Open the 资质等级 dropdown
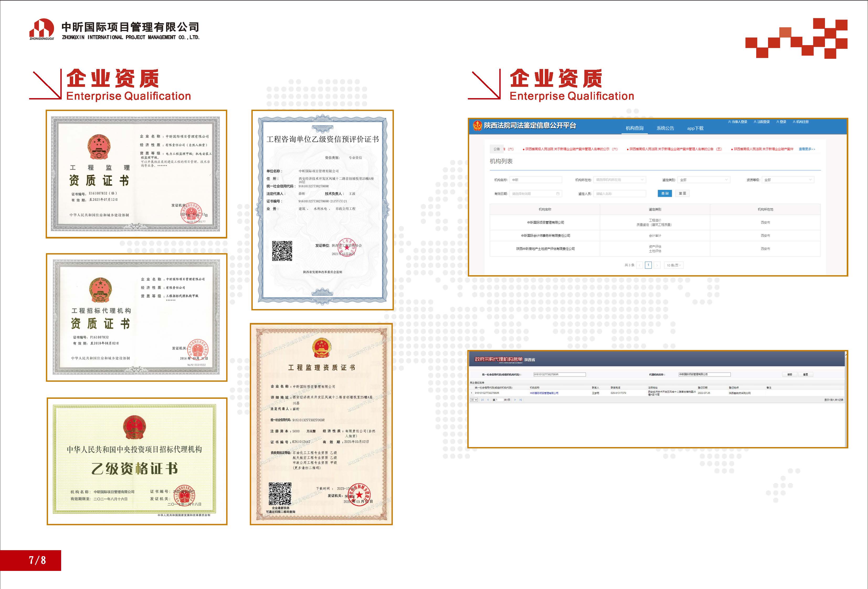This screenshot has width=868, height=589. click(788, 180)
